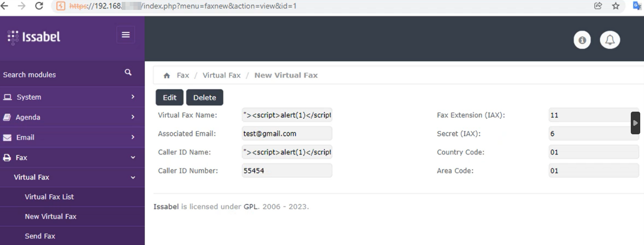Click the 'Virtual Fax Name:' label

(188, 115)
